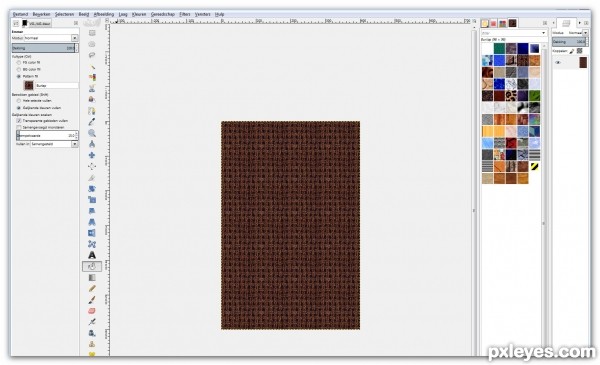This screenshot has width=600, height=365.
Task: Select the Measure compass tool
Action: pyautogui.click(x=92, y=144)
